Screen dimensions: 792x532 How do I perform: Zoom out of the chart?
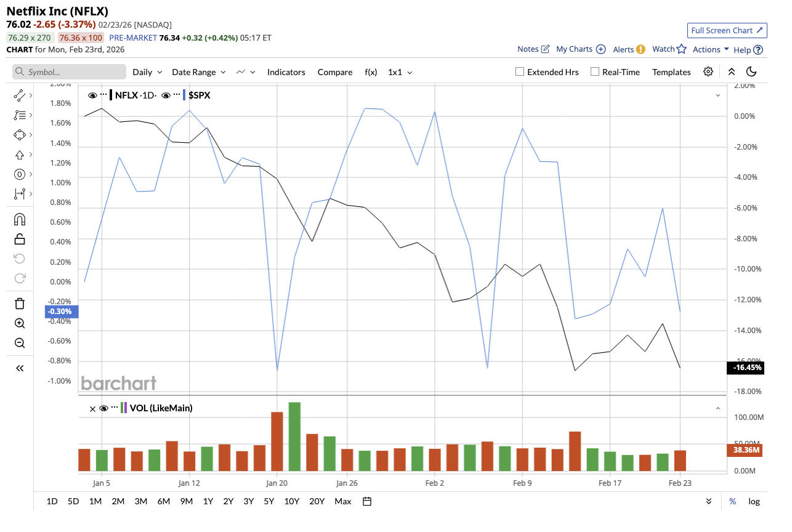tap(19, 343)
